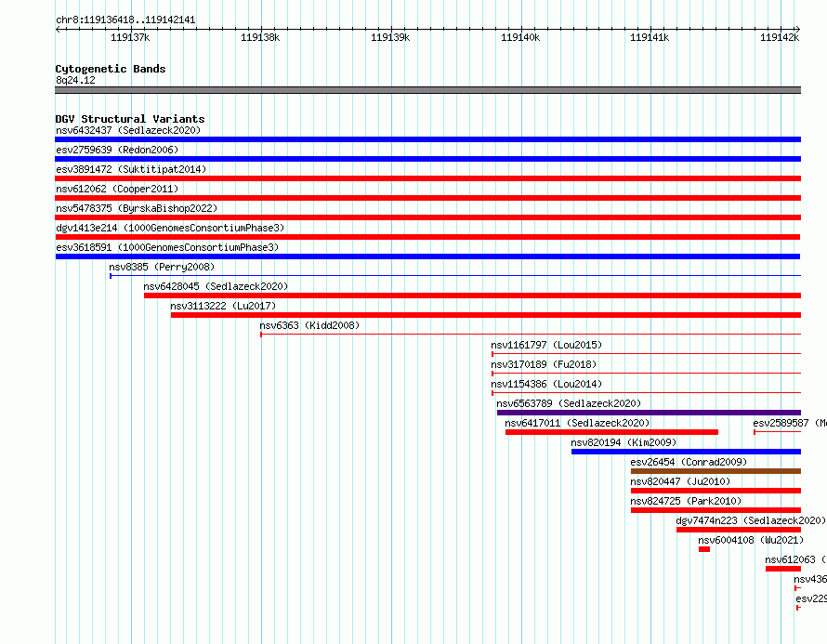Select nsv6563789 (Sedlazeck2020) label
The image size is (827, 644).
(569, 403)
